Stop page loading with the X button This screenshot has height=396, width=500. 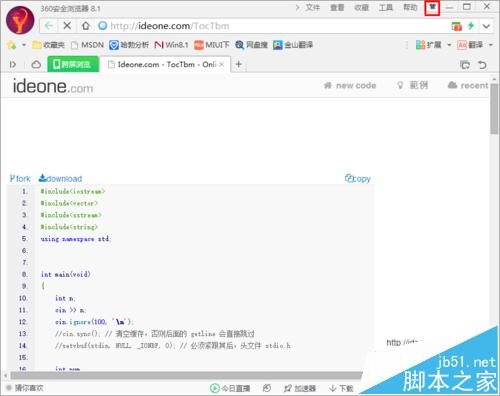point(67,26)
